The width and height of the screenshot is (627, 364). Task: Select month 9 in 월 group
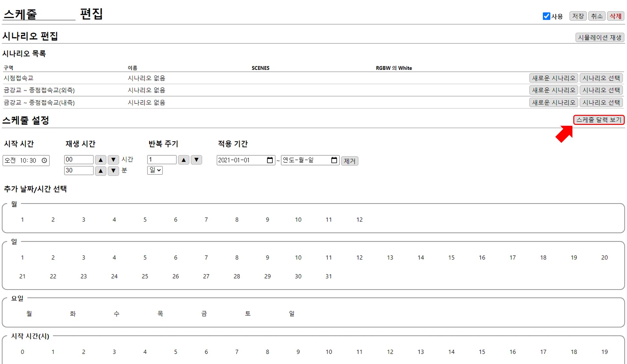(x=268, y=220)
